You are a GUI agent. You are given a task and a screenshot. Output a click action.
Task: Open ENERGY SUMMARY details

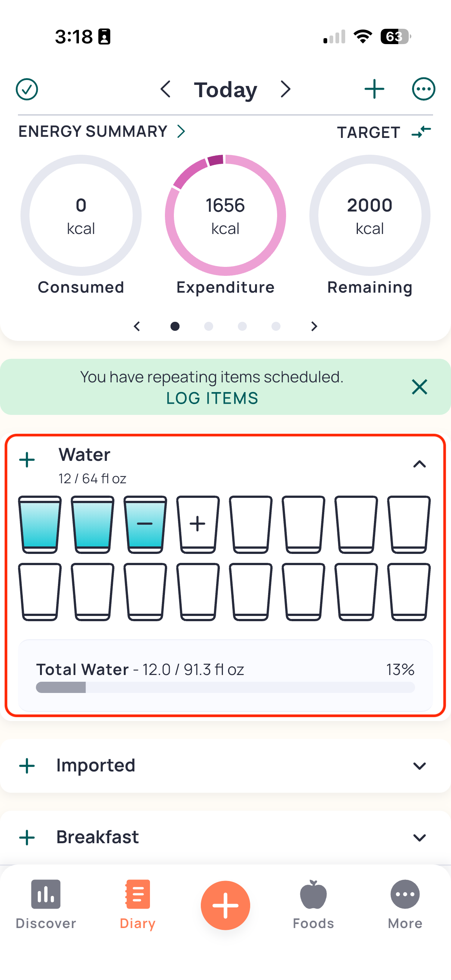point(102,132)
